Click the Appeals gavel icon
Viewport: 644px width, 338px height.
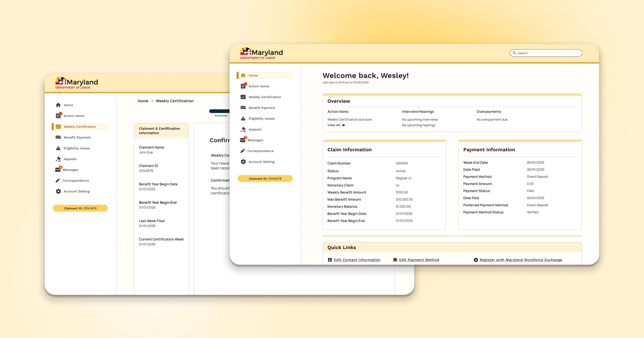click(x=243, y=129)
